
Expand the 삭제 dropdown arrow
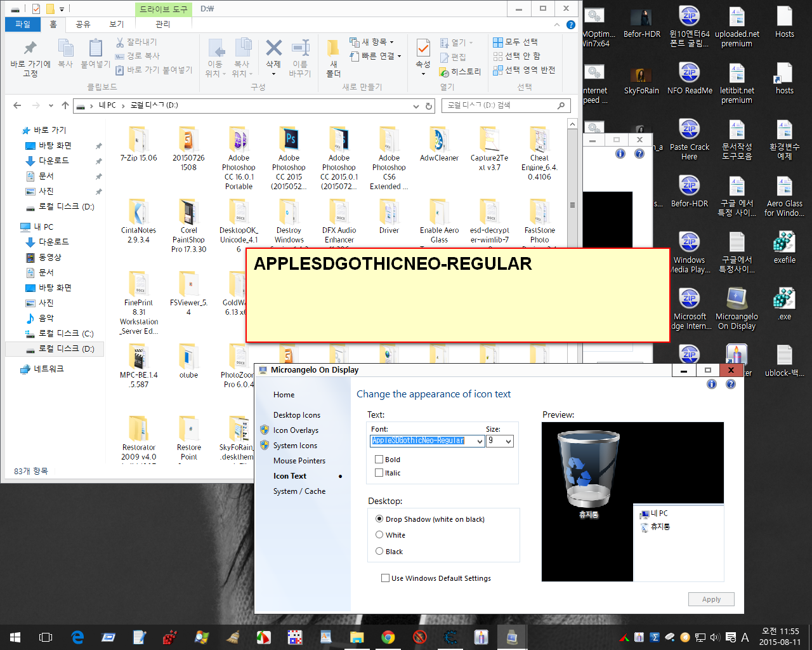tap(273, 74)
